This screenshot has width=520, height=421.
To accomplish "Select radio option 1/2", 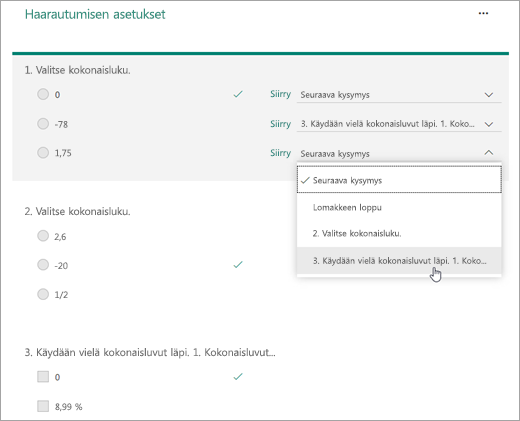I will (43, 294).
